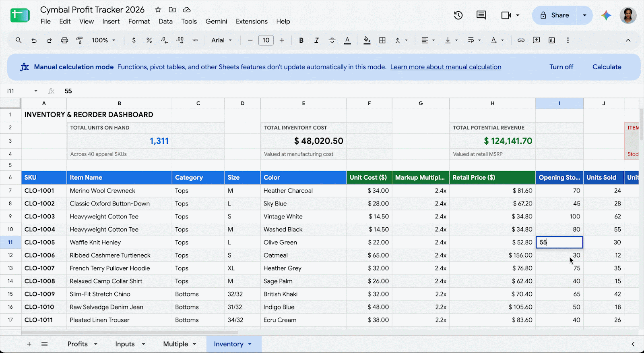Open the account profile avatar
Screen dimensions: 644x353
click(x=628, y=15)
